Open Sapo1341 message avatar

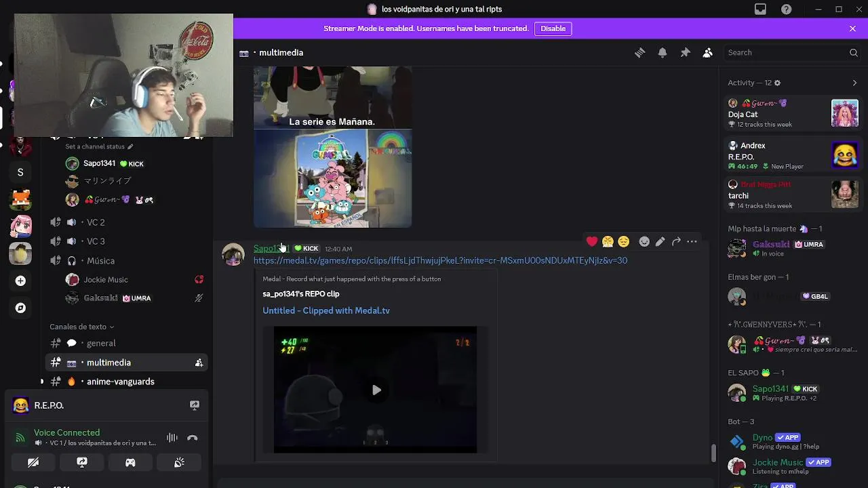(233, 255)
